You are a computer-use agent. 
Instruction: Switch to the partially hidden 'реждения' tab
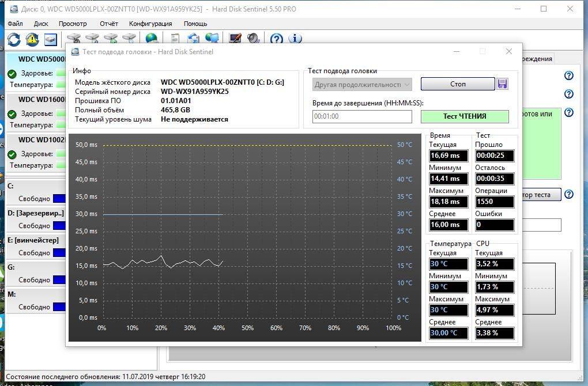[537, 59]
